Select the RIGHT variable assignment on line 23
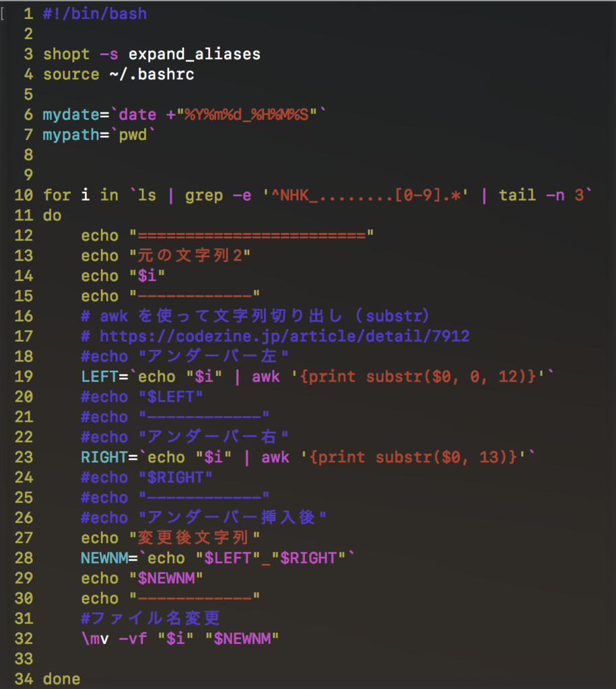The height and width of the screenshot is (689, 616). coord(104,457)
